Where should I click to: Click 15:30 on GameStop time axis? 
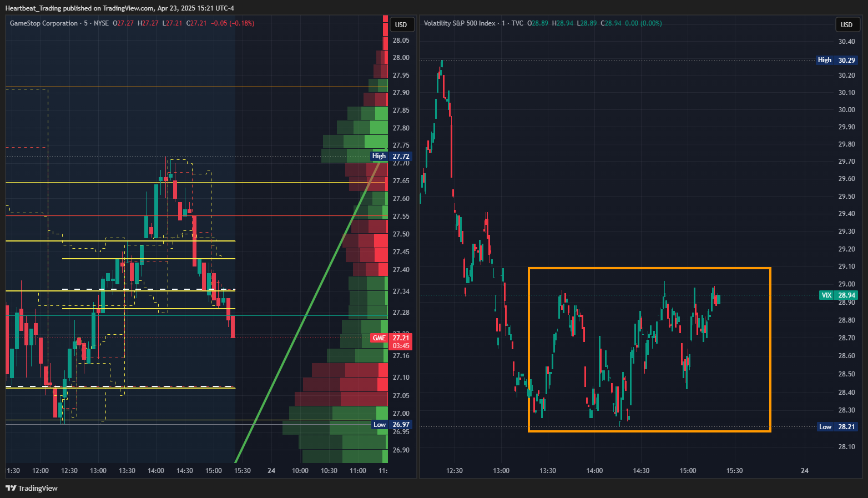click(243, 471)
